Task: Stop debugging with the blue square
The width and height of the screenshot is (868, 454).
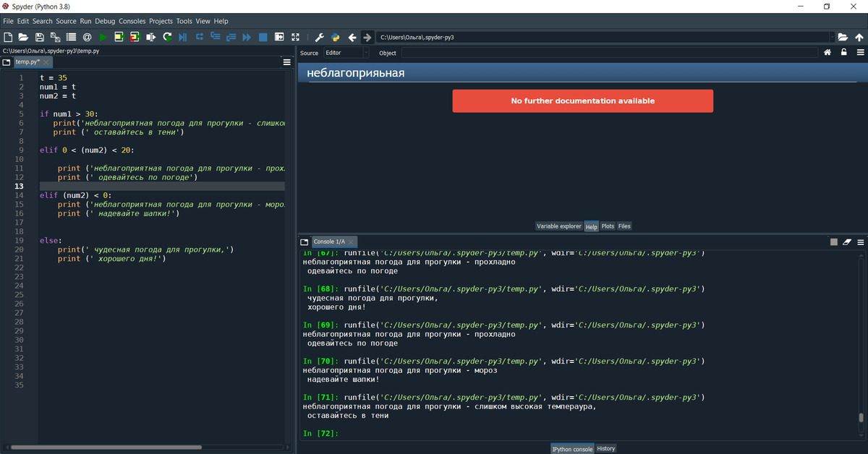Action: tap(263, 37)
